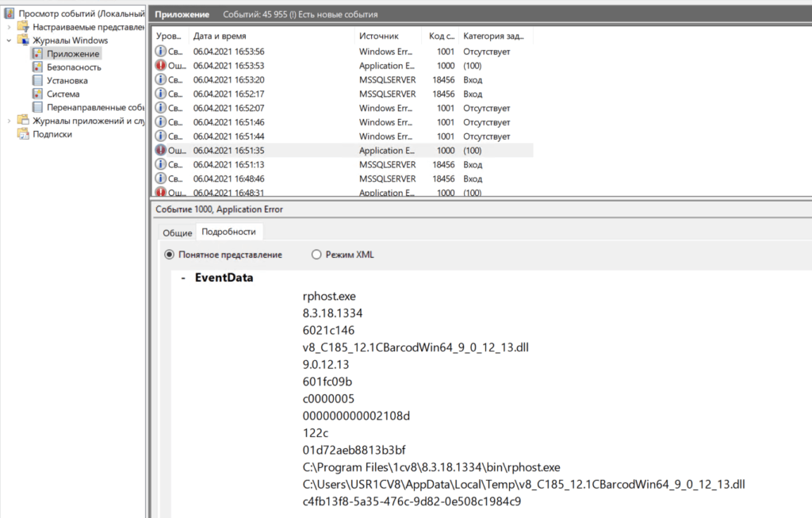Click the Подписки icon in the tree
Image resolution: width=812 pixels, height=518 pixels.
23,135
